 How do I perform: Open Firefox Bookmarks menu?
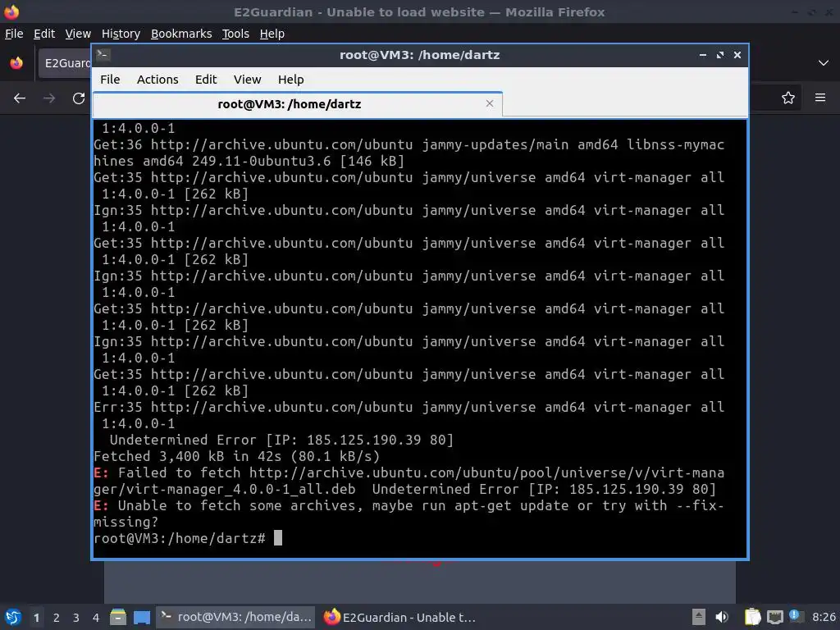tap(181, 34)
